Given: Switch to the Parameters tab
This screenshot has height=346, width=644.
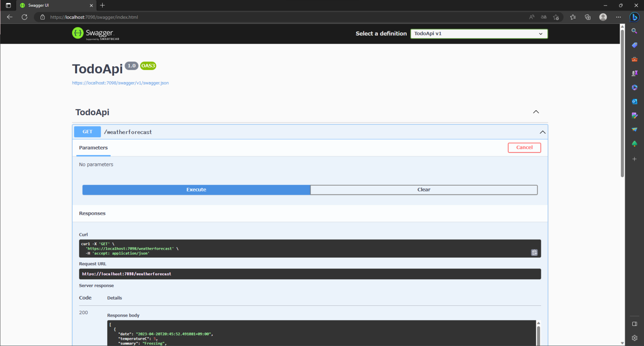Looking at the screenshot, I should (x=93, y=147).
